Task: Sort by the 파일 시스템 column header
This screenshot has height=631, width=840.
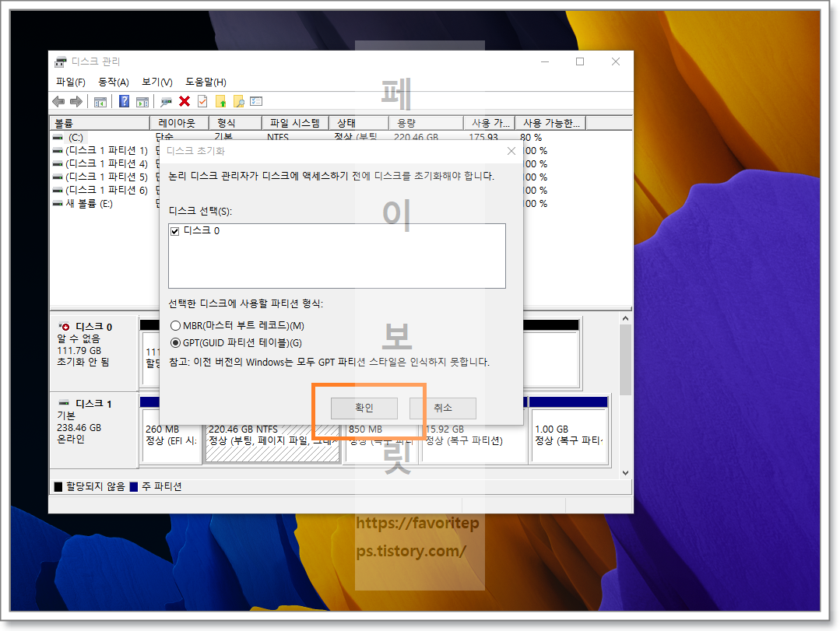Action: click(295, 123)
